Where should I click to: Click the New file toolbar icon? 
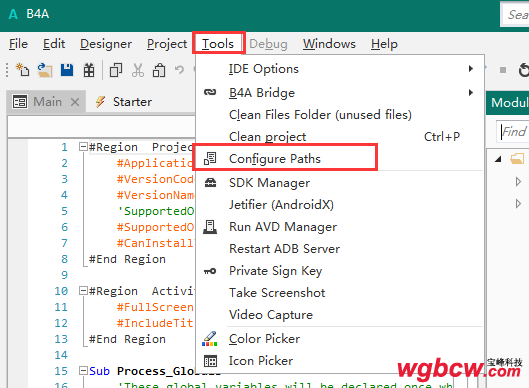[x=22, y=70]
